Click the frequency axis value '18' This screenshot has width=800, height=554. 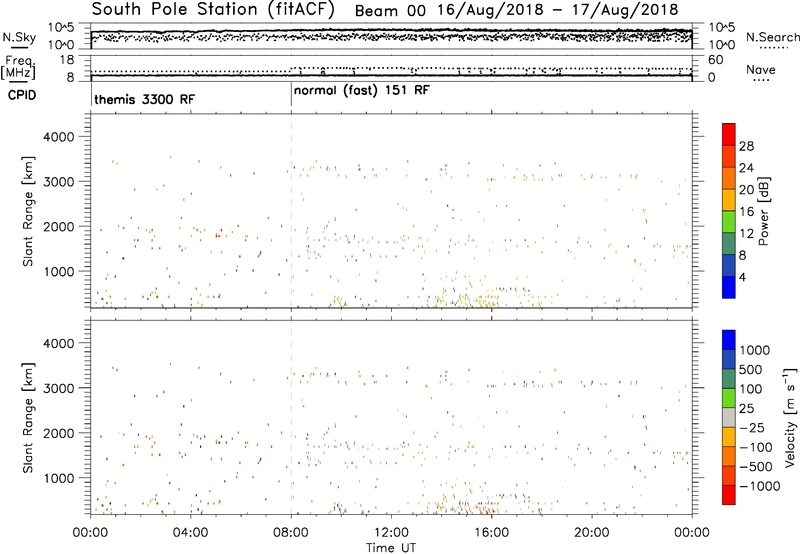(67, 60)
